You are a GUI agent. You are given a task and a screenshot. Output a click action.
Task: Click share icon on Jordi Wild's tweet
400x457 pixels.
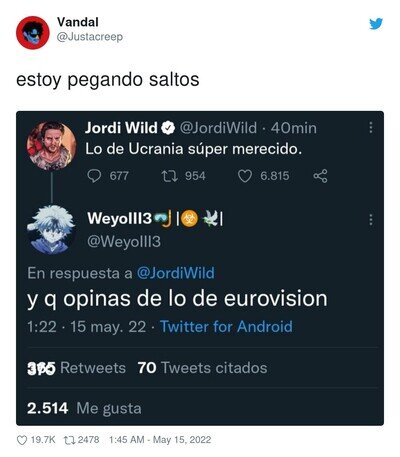click(320, 176)
